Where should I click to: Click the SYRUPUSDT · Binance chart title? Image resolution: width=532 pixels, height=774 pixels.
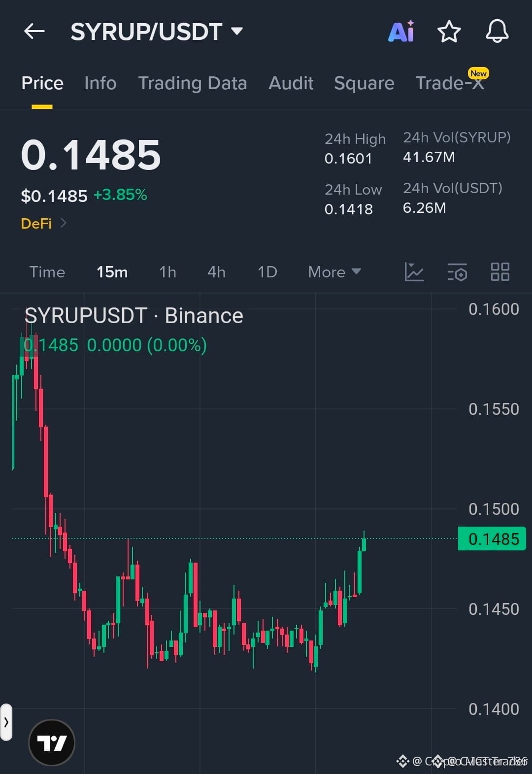coord(134,316)
